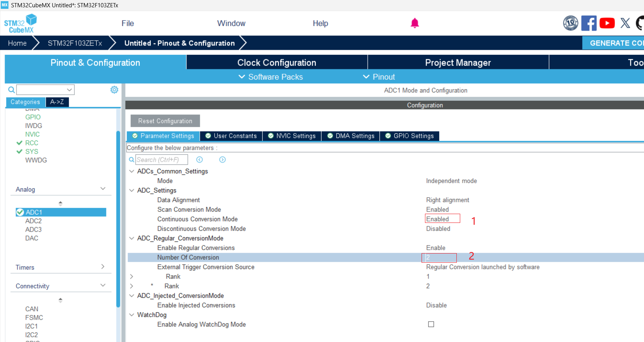The image size is (644, 342).
Task: Collapse ADC_Settings group
Action: [x=131, y=190]
